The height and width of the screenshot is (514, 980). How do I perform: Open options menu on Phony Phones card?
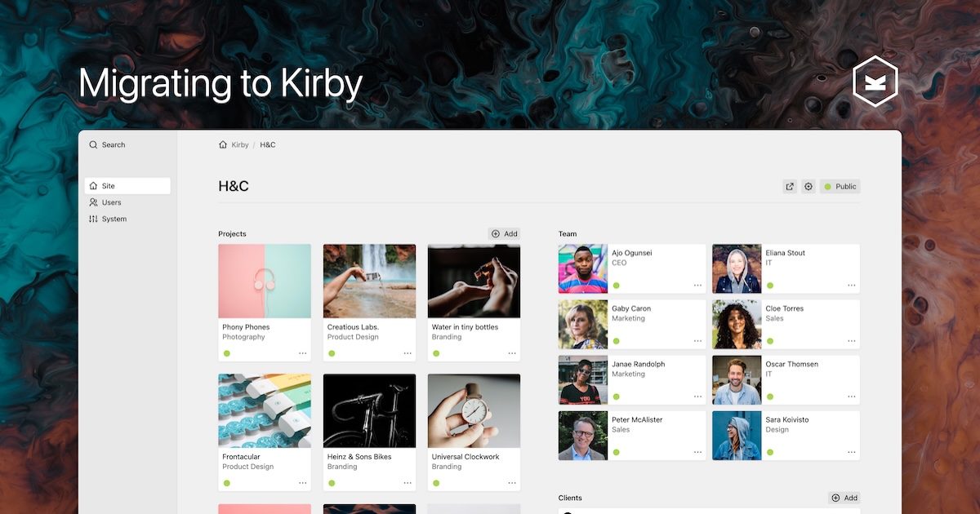304,352
